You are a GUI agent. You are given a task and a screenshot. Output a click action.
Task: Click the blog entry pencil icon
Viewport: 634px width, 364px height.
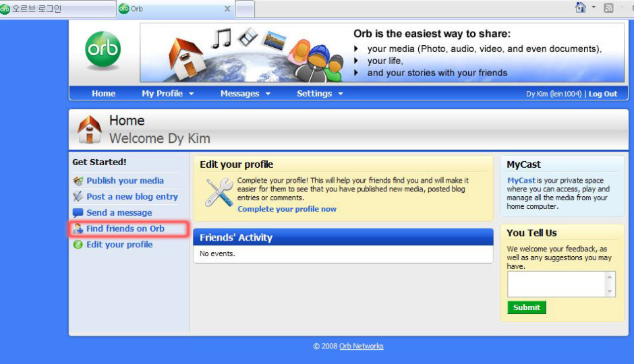(x=78, y=196)
